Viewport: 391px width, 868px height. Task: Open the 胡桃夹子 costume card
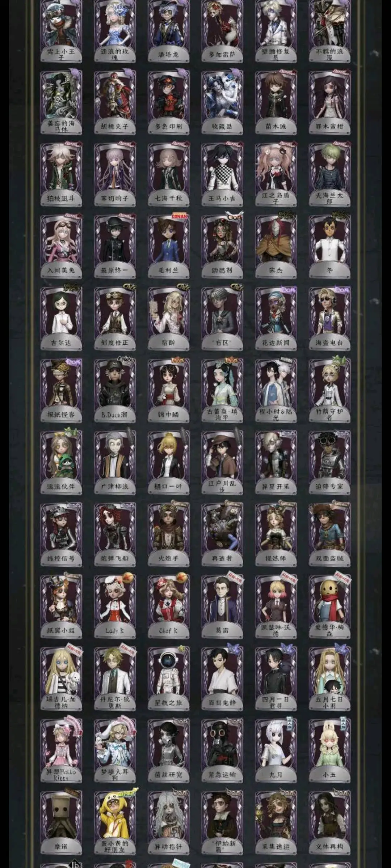pos(115,103)
